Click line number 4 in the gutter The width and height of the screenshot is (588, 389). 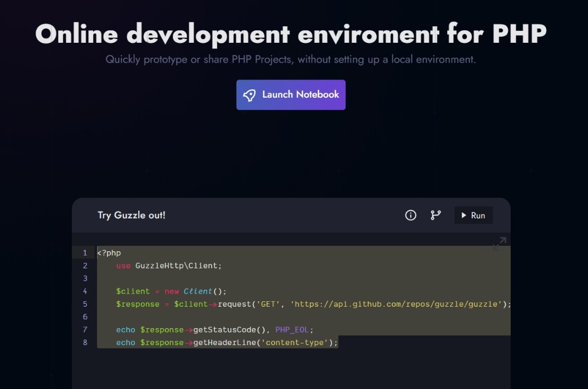85,291
